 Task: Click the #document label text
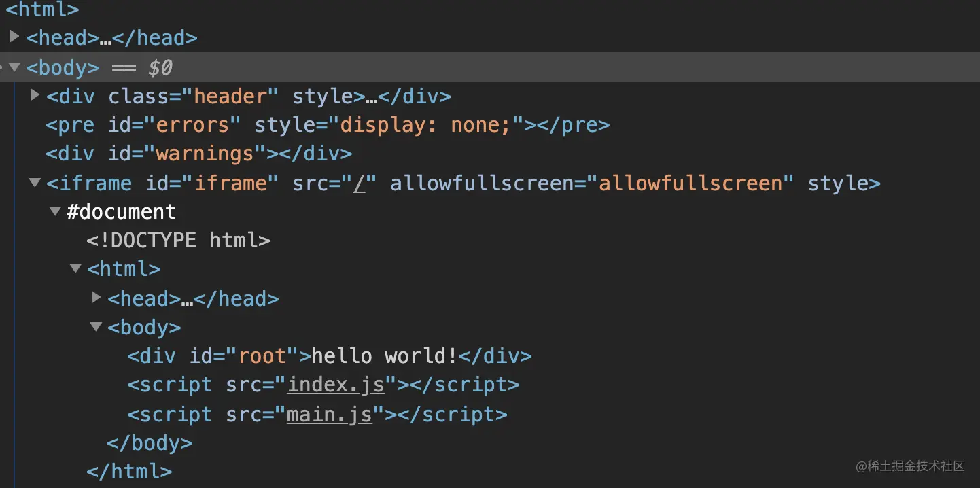click(x=121, y=211)
